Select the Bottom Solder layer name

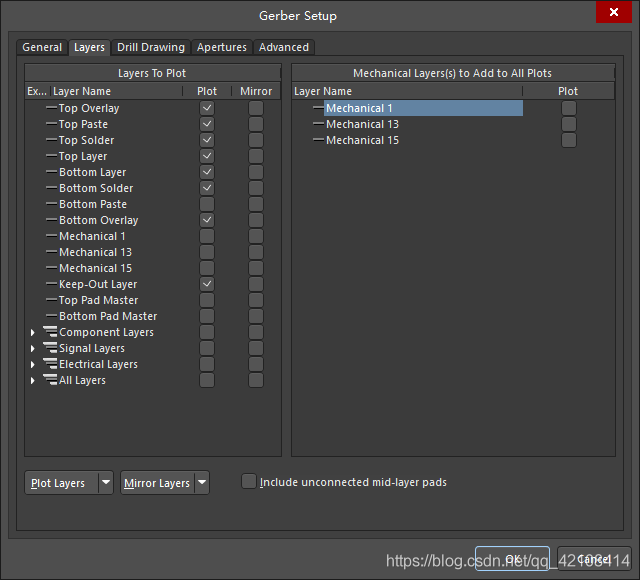point(96,188)
